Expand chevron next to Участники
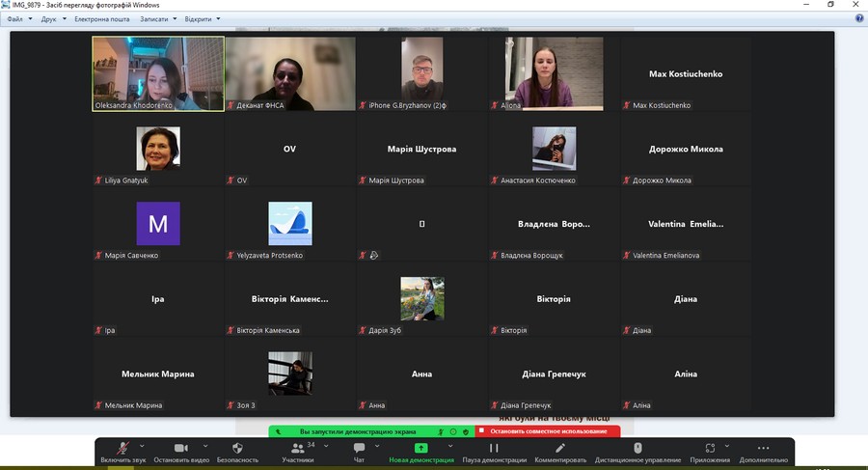Screen dimensions: 868x470 [326, 446]
